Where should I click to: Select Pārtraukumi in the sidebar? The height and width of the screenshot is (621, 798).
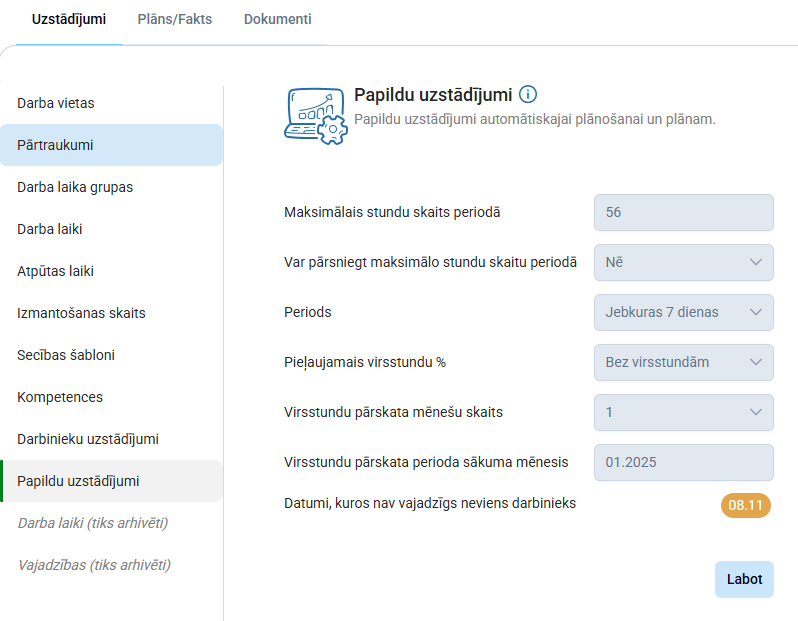pyautogui.click(x=55, y=145)
